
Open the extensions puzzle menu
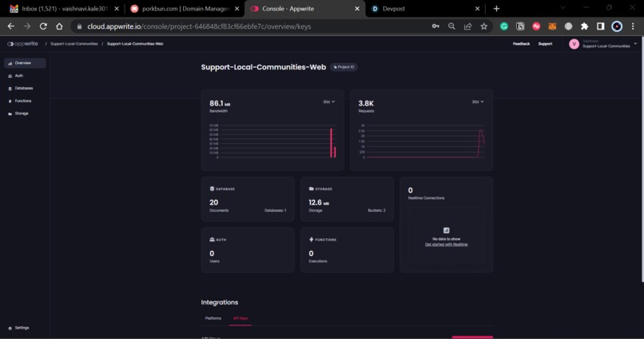tap(584, 26)
